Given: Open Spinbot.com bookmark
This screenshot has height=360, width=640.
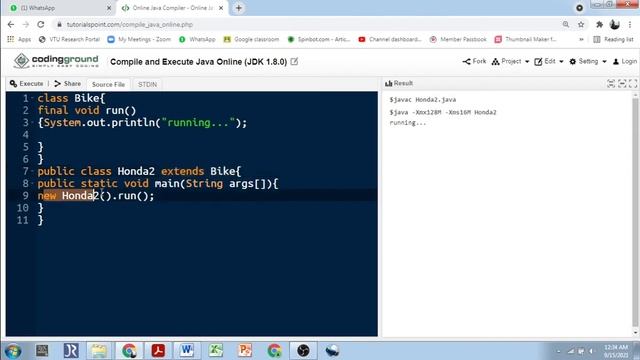Looking at the screenshot, I should click(319, 39).
